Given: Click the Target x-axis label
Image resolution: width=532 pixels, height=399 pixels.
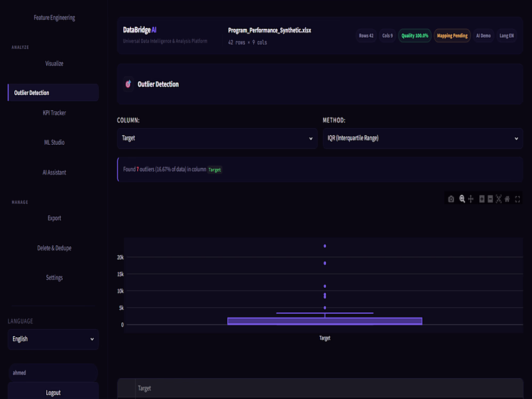Looking at the screenshot, I should 325,338.
